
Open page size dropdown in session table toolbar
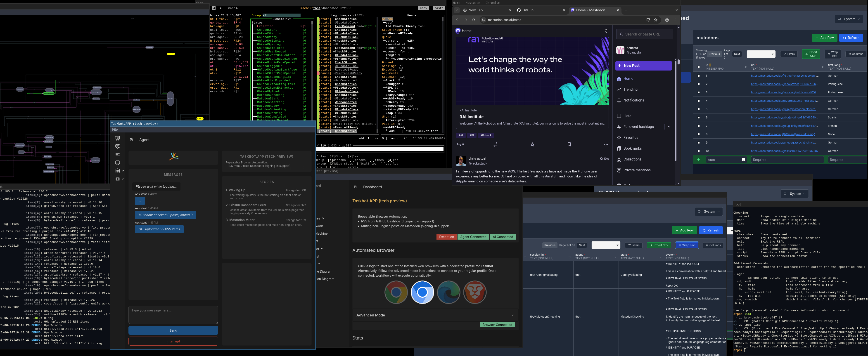[606, 245]
